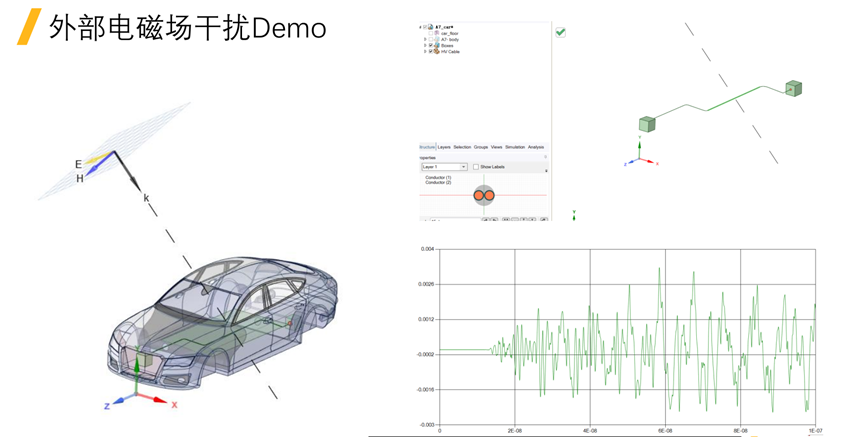The image size is (865, 437).
Task: Click the XYZ axis triad beside the cable view
Action: click(640, 156)
